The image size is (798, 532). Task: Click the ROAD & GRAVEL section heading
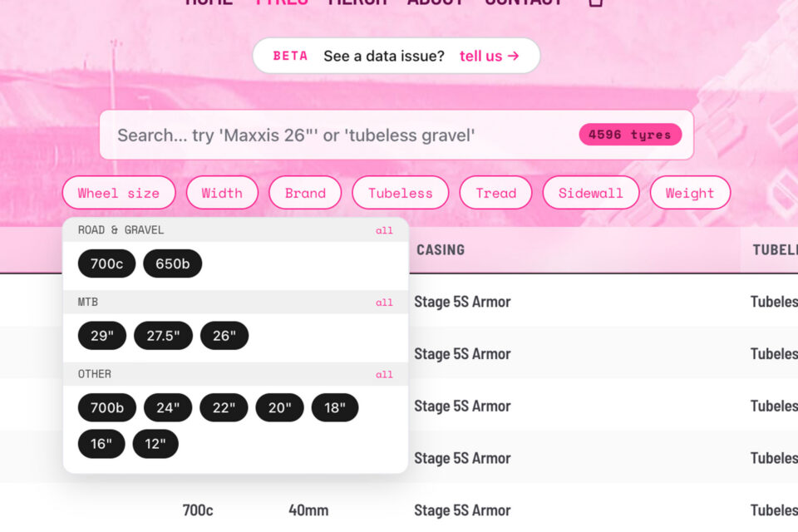121,230
